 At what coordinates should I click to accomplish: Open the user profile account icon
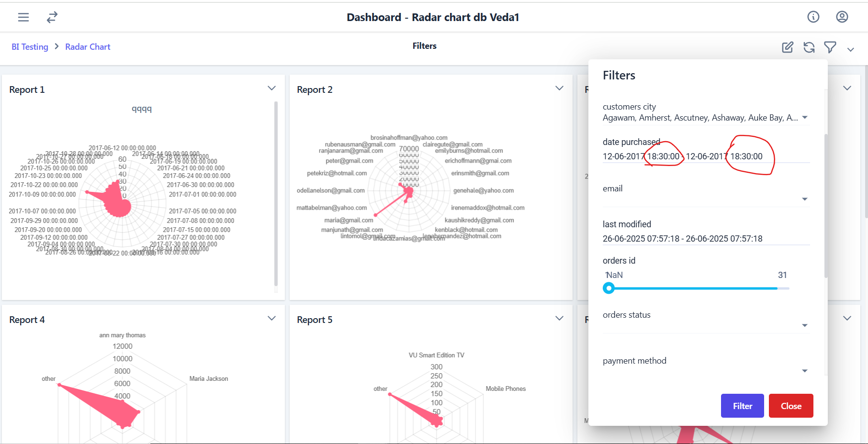842,17
